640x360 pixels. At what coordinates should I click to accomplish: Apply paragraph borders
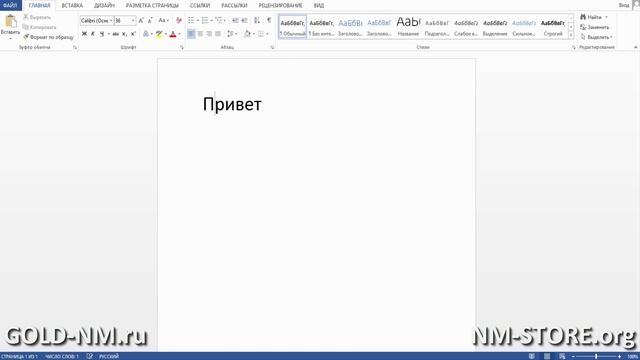(261, 34)
